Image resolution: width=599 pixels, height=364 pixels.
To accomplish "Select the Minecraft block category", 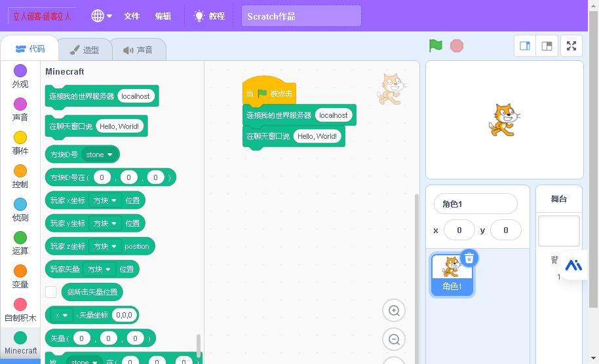I will (20, 343).
